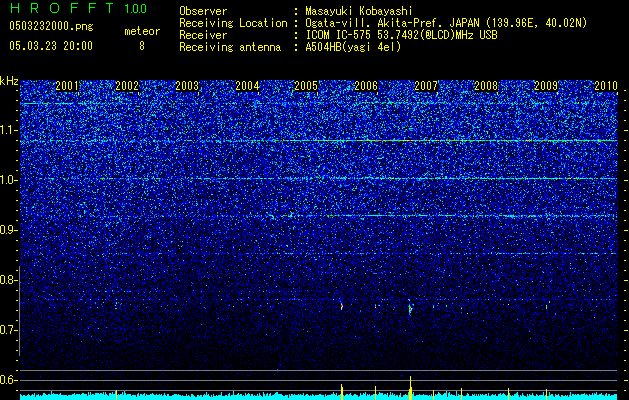Click the meteor count value 8

[x=142, y=46]
